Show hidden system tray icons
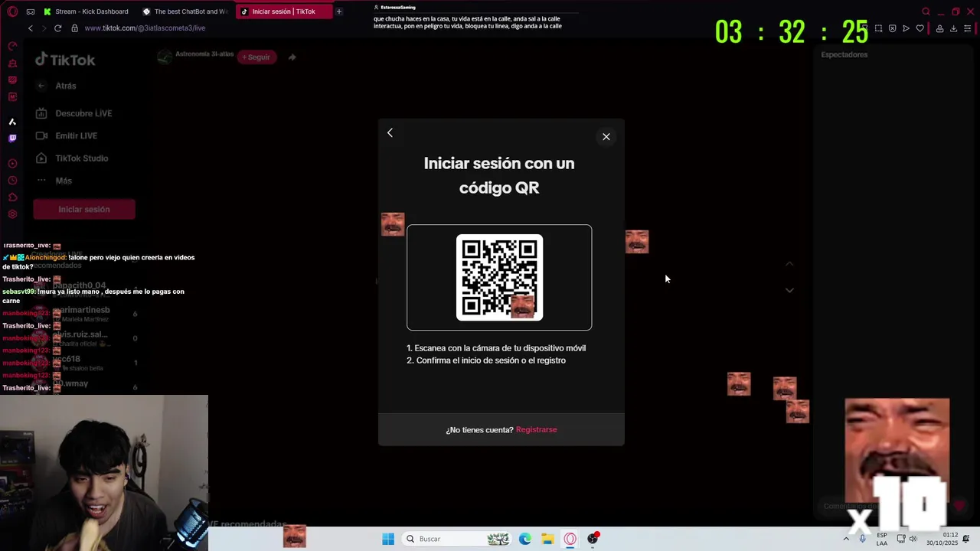Viewport: 980px width, 551px height. pos(846,539)
